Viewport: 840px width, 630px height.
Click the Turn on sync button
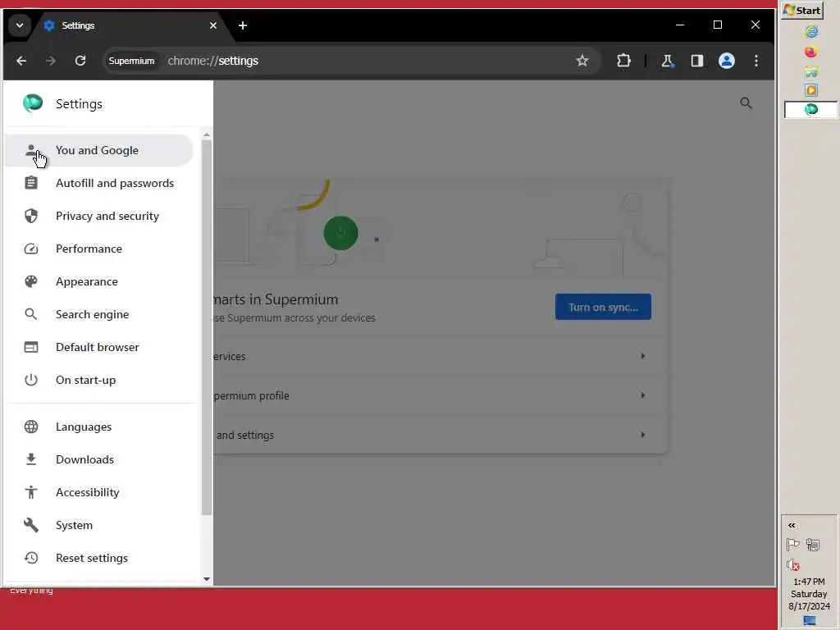click(x=603, y=307)
